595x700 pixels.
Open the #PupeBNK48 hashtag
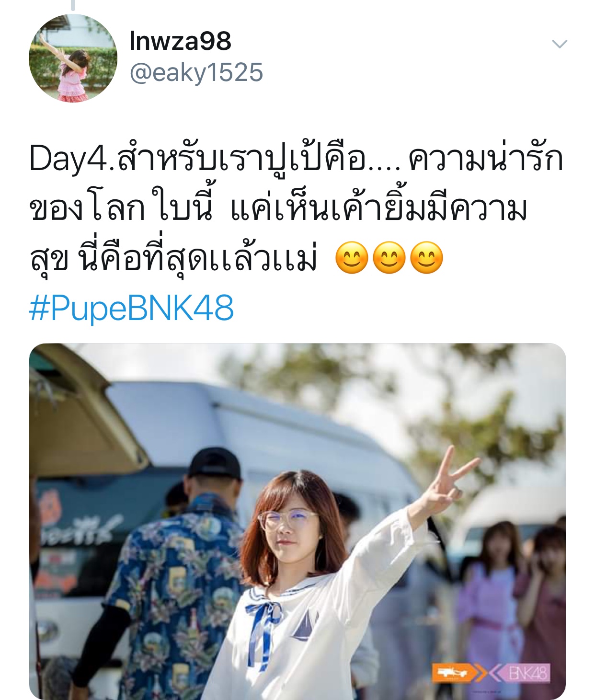point(132,308)
